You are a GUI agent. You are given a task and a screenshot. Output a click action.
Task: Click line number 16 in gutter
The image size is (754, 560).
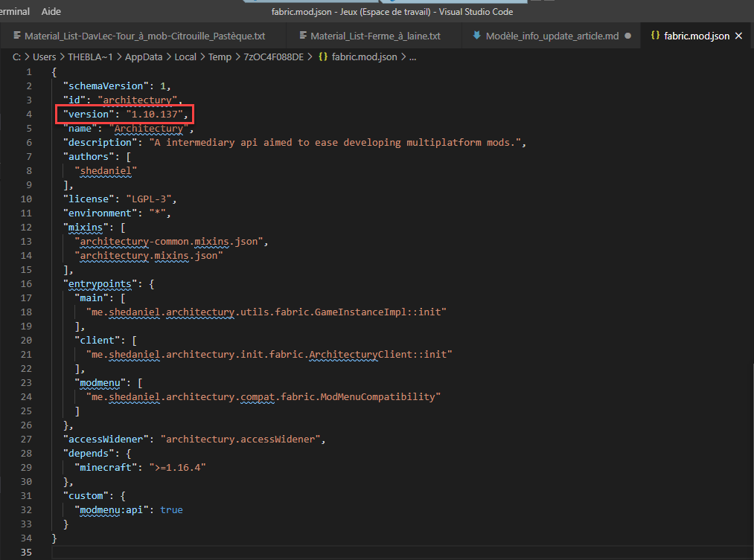26,284
